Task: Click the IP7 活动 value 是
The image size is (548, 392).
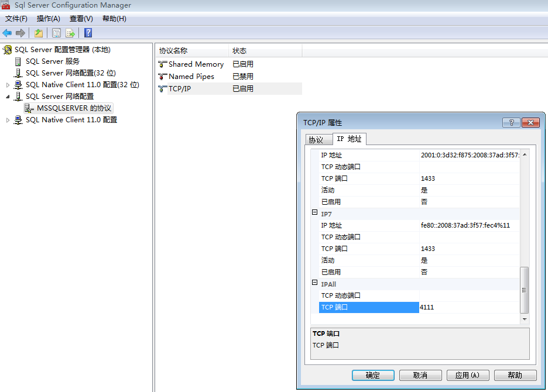Action: click(470, 260)
